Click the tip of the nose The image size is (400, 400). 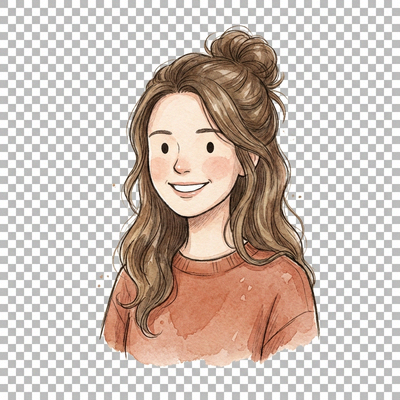pyautogui.click(x=182, y=168)
